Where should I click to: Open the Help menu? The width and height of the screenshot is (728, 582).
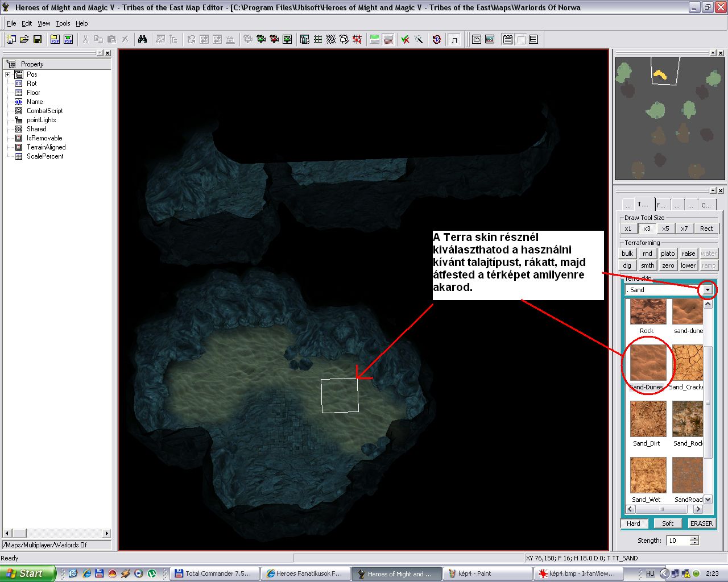coord(82,23)
